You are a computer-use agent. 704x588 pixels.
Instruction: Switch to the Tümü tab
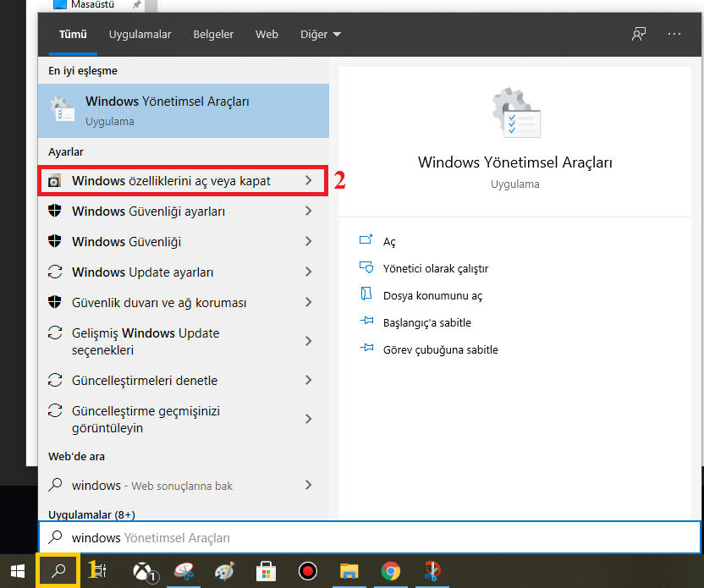[x=73, y=35]
